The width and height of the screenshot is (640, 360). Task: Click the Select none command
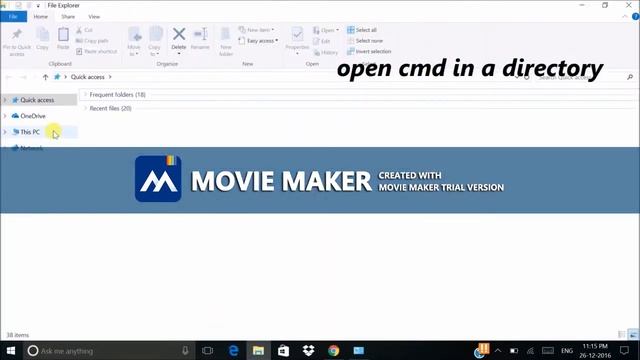365,41
